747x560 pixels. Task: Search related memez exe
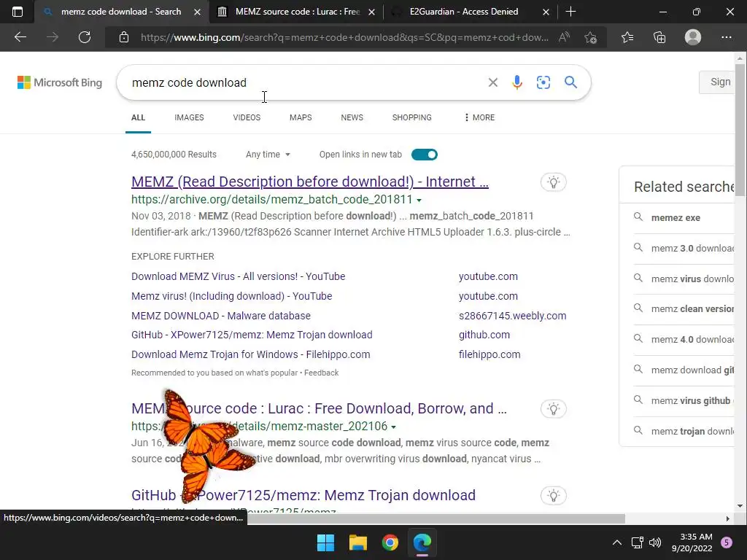676,217
